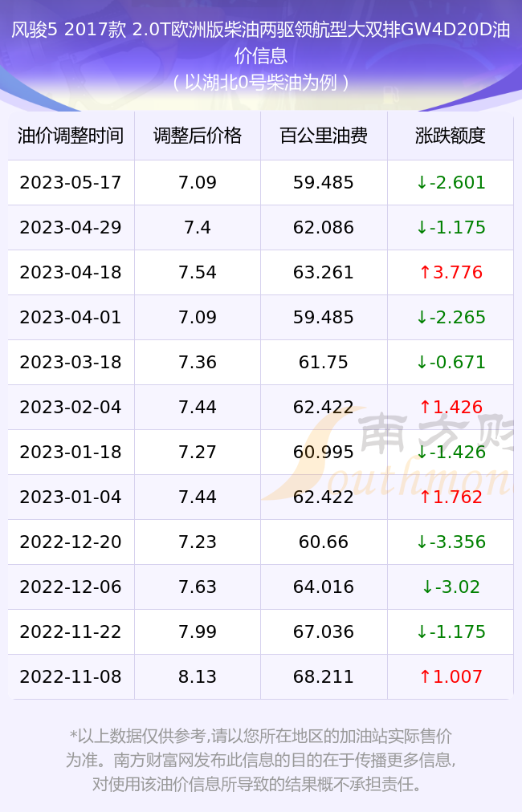
Task: Select the green ↓-2.601 change value
Action: (x=451, y=182)
